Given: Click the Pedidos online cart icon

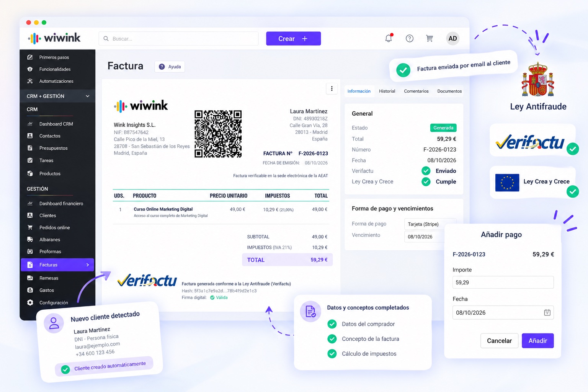Looking at the screenshot, I should coord(30,227).
